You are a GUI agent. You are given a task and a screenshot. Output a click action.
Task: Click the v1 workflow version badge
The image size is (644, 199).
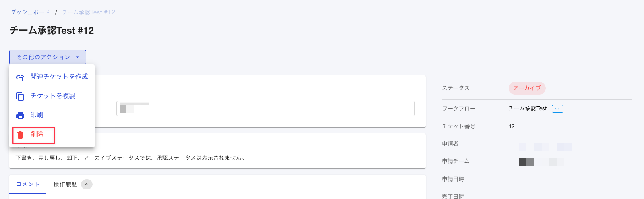(557, 109)
